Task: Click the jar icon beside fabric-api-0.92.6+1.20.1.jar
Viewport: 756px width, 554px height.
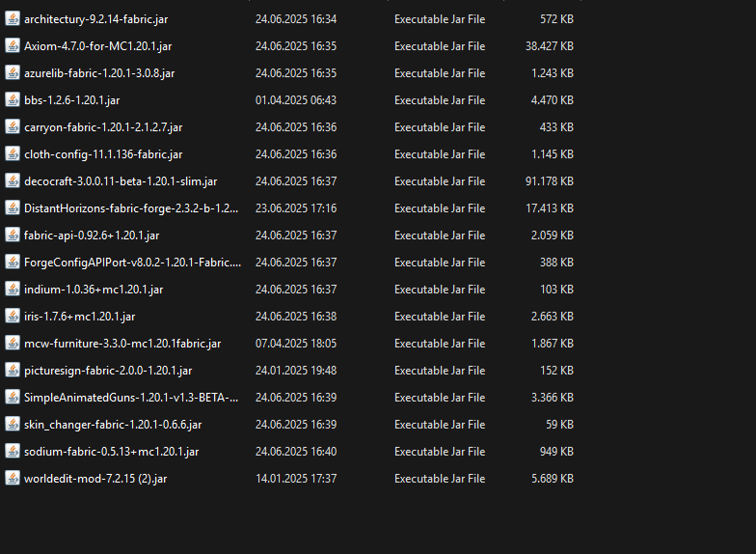Action: [x=13, y=235]
